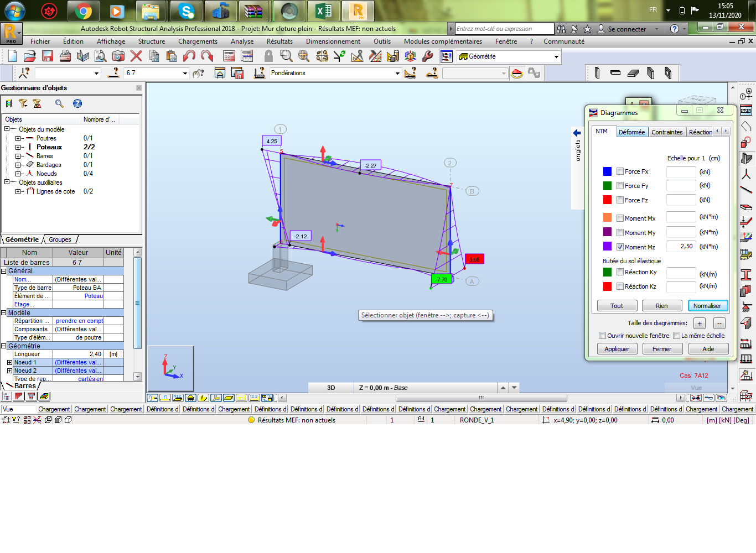Click the padlock icon in the toolbar
This screenshot has width=756, height=553.
pyautogui.click(x=268, y=56)
